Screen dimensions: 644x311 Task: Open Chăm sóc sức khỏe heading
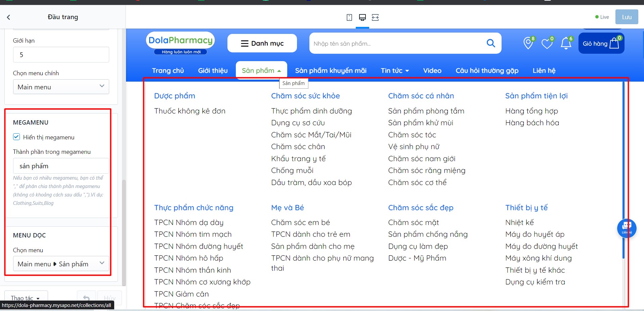coord(305,96)
